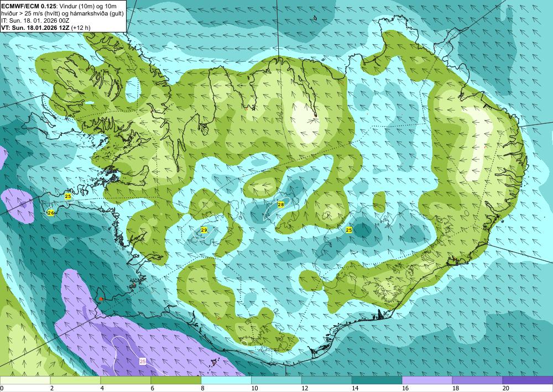Click the medium purple 18–20 m/s legend swatch
Viewport: 553px width, 392px height.
click(477, 380)
